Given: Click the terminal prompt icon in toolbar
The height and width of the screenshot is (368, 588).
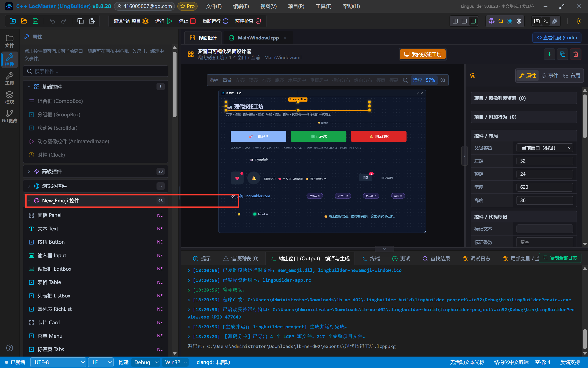Looking at the screenshot, I should click(x=546, y=21).
